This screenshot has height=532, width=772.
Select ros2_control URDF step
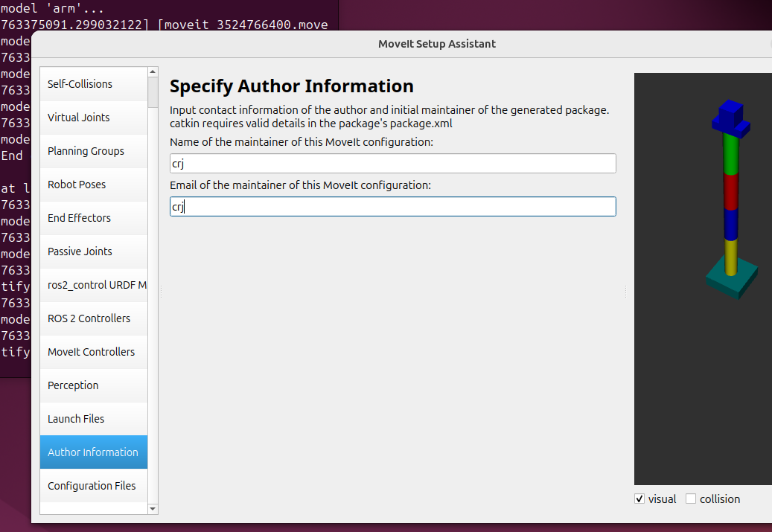click(94, 285)
